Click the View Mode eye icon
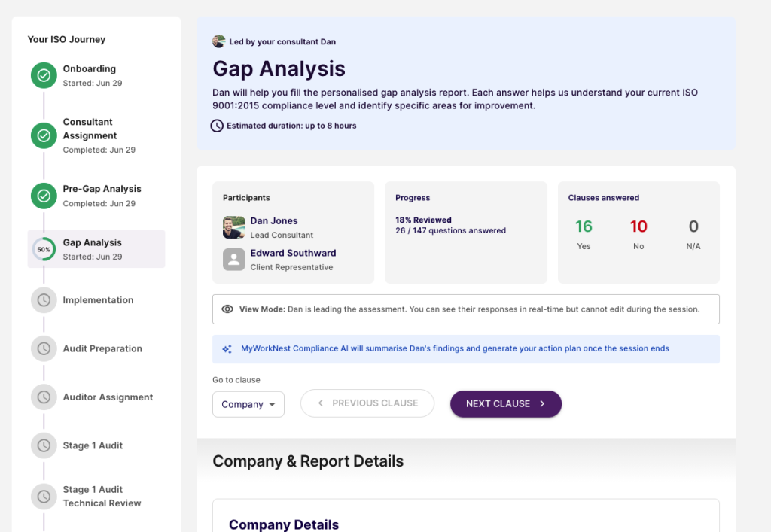 [x=227, y=309]
